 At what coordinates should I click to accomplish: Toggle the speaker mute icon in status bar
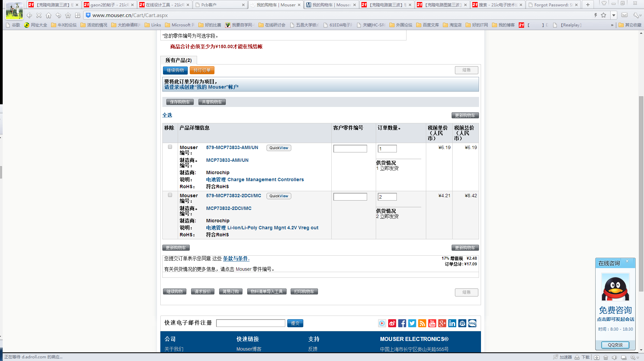pyautogui.click(x=614, y=357)
